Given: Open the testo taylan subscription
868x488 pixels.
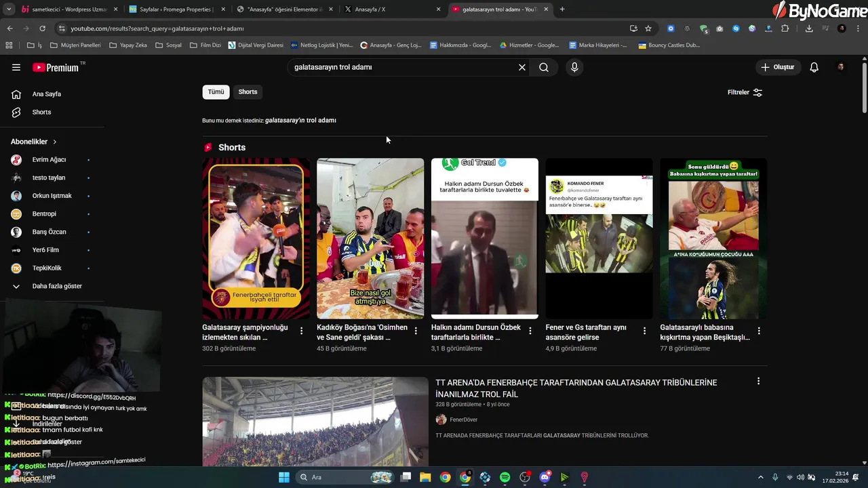Looking at the screenshot, I should pyautogui.click(x=49, y=178).
